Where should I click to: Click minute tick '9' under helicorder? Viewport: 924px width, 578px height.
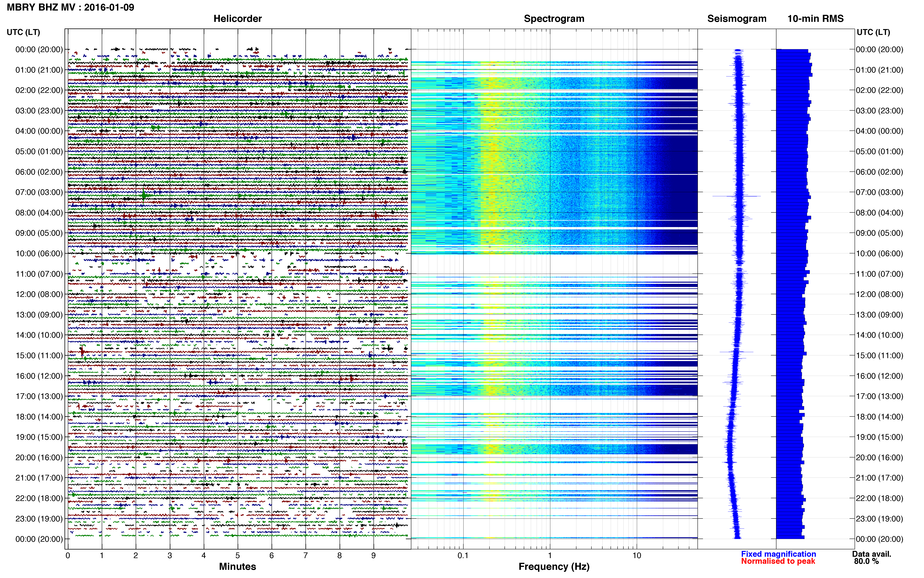(373, 556)
